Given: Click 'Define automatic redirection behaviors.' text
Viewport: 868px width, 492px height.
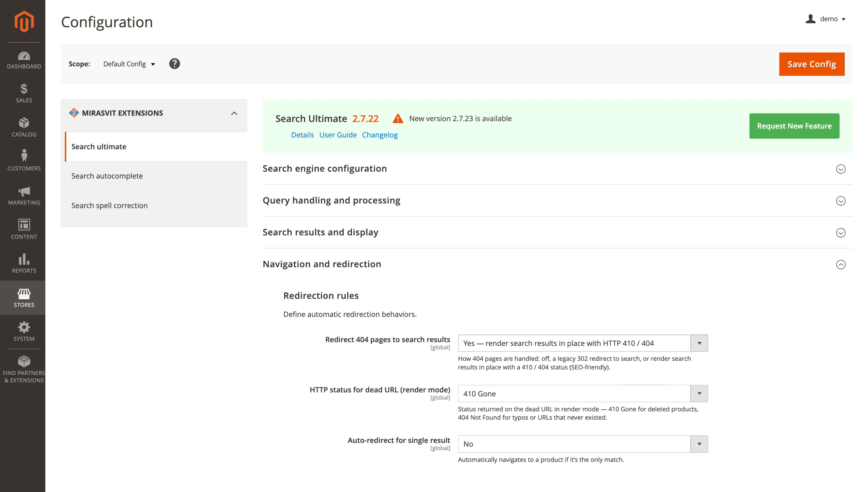Looking at the screenshot, I should point(350,314).
